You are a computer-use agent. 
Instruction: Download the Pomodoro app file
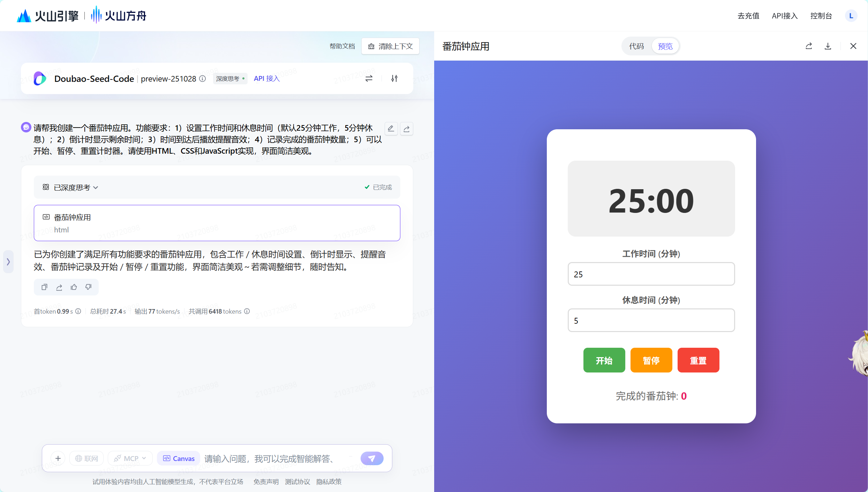(x=828, y=46)
